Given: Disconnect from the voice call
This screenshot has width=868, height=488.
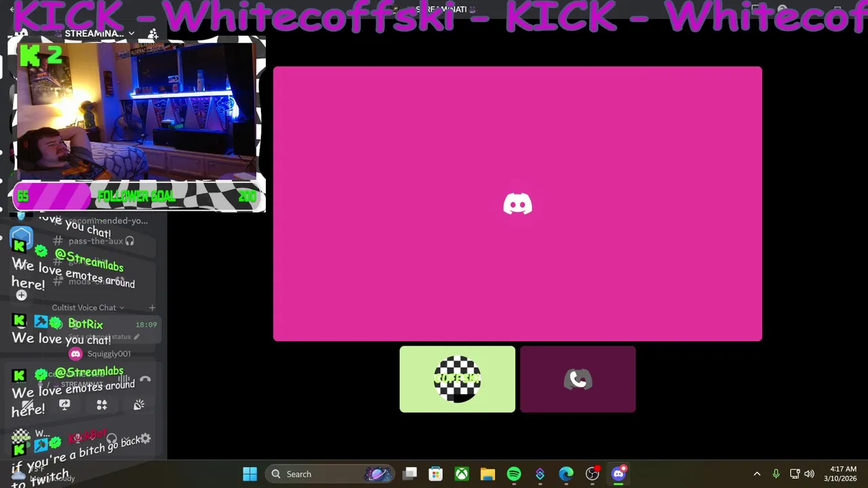Looking at the screenshot, I should [145, 380].
